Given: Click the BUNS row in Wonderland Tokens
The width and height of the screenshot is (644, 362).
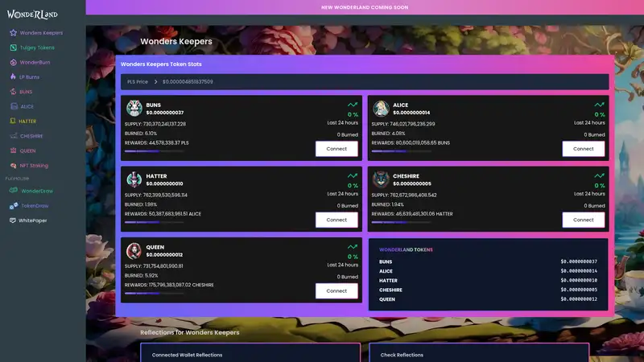Looking at the screenshot, I should (488, 261).
